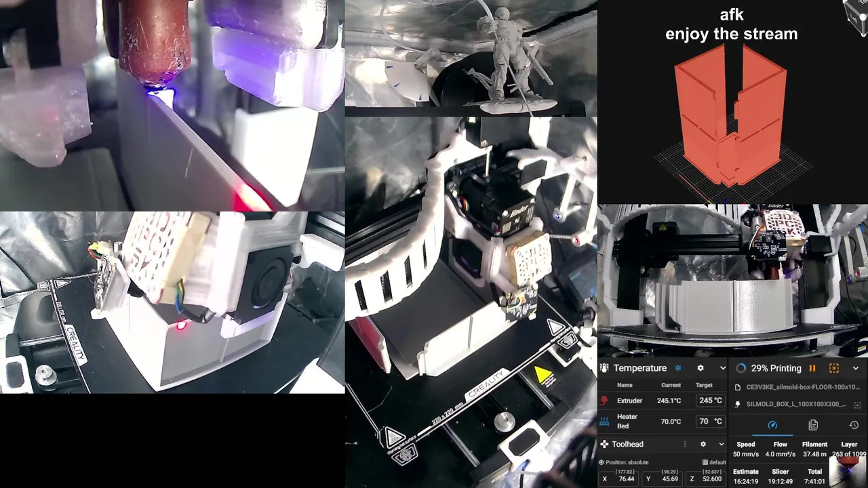Click the Filament value 37.48 m
The width and height of the screenshot is (868, 488).
tap(814, 454)
